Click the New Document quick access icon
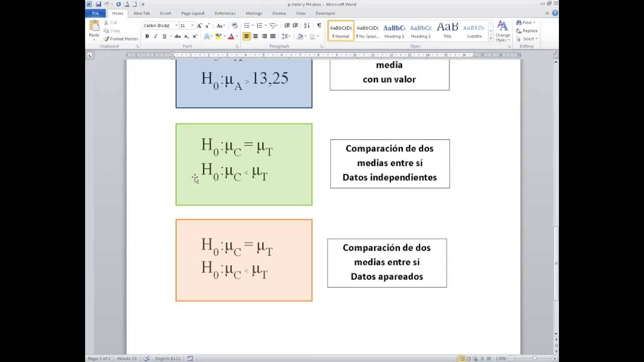Image resolution: width=644 pixels, height=362 pixels. [135, 4]
